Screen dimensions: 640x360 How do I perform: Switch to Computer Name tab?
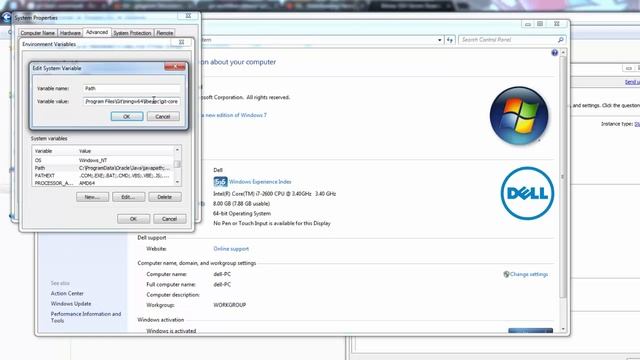[37, 33]
